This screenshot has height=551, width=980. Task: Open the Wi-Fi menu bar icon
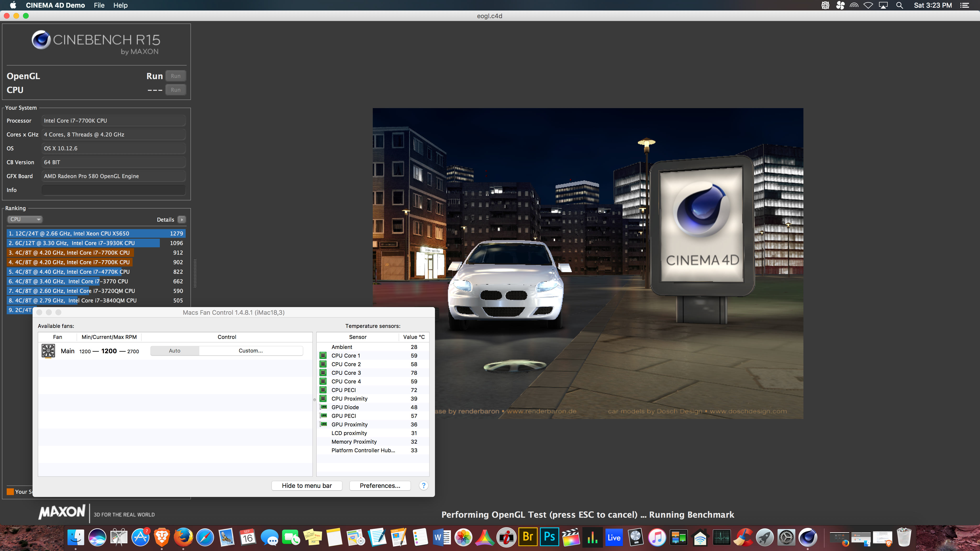(x=868, y=5)
